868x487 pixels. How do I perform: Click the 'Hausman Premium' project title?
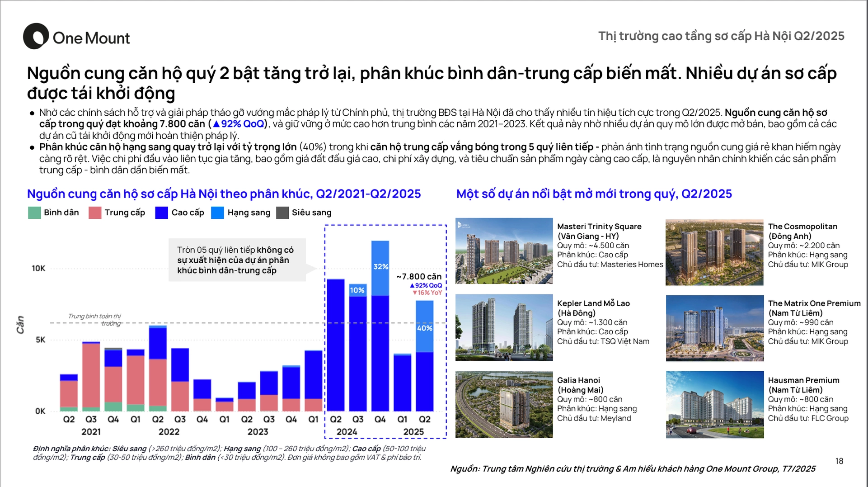(803, 380)
